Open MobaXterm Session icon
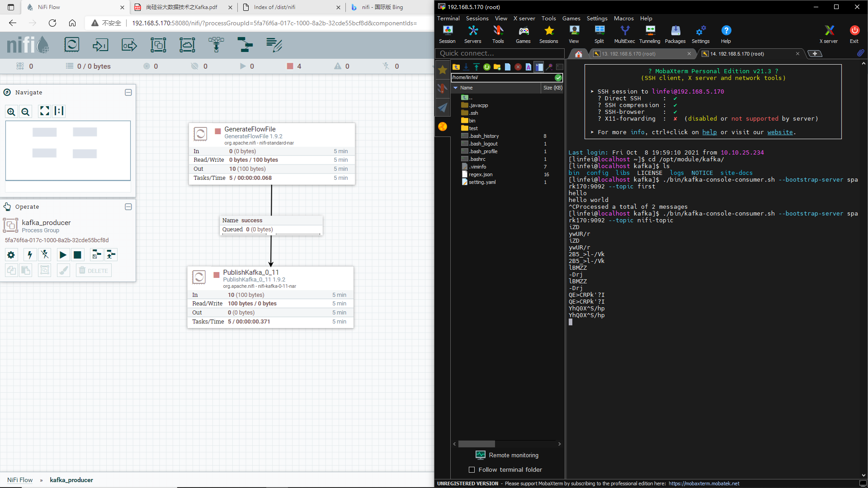This screenshot has height=488, width=868. [448, 34]
